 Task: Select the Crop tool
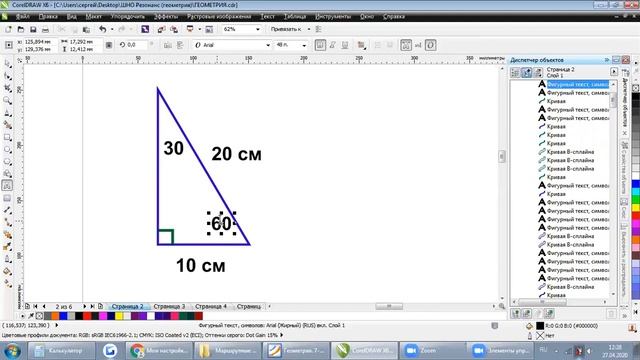(x=7, y=88)
